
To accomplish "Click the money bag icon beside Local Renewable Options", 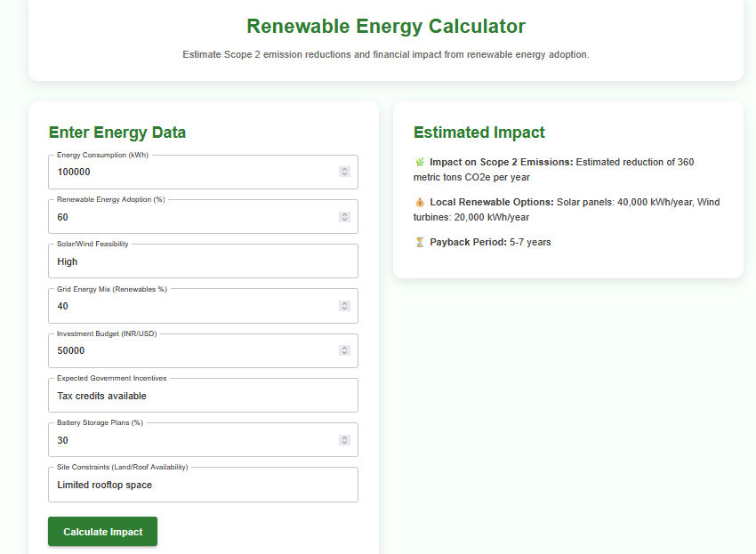I will pyautogui.click(x=420, y=202).
